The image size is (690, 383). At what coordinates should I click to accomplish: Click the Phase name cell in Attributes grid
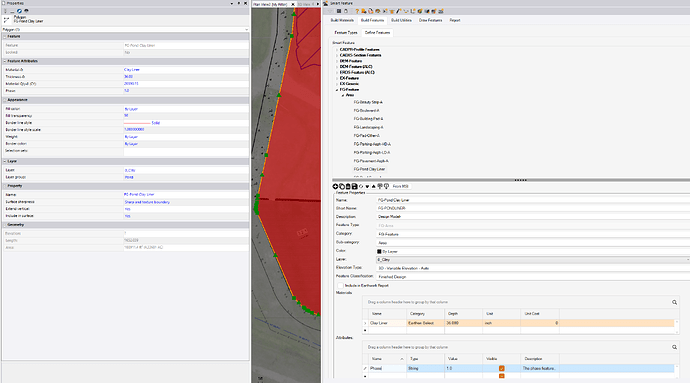(x=387, y=368)
